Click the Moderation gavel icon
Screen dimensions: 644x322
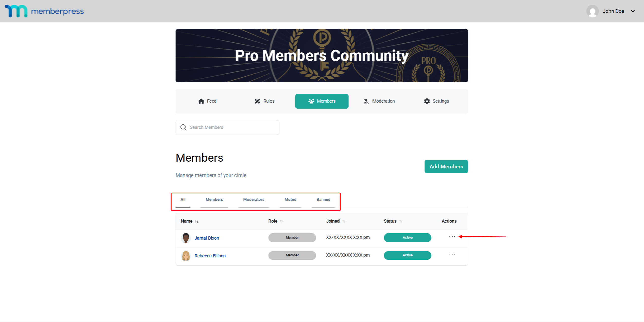(x=366, y=101)
